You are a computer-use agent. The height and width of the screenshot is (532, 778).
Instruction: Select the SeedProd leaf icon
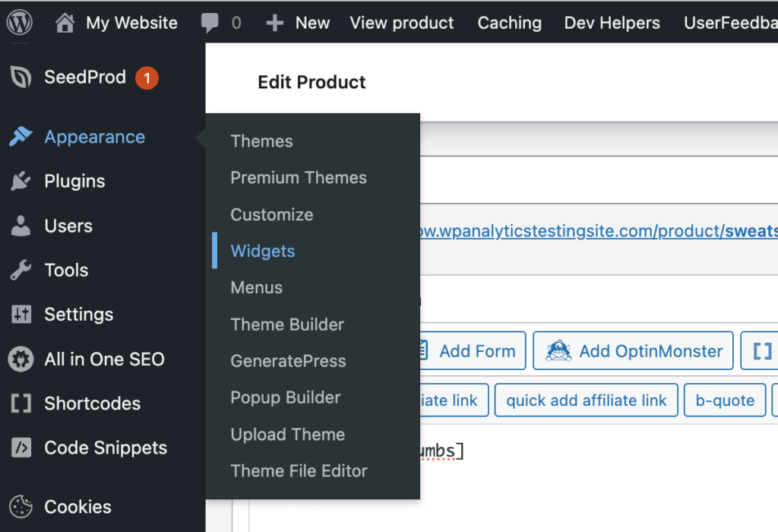(21, 77)
